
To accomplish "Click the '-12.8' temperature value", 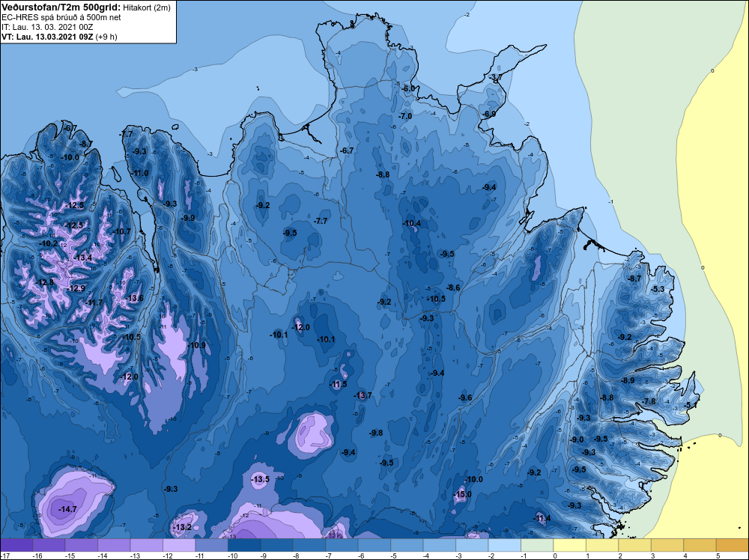I will coord(46,282).
